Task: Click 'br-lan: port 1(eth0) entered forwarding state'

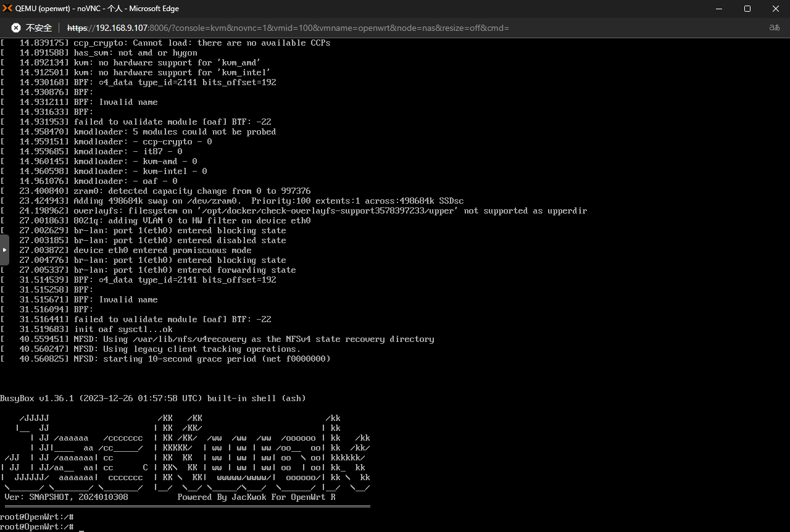Action: (x=148, y=270)
